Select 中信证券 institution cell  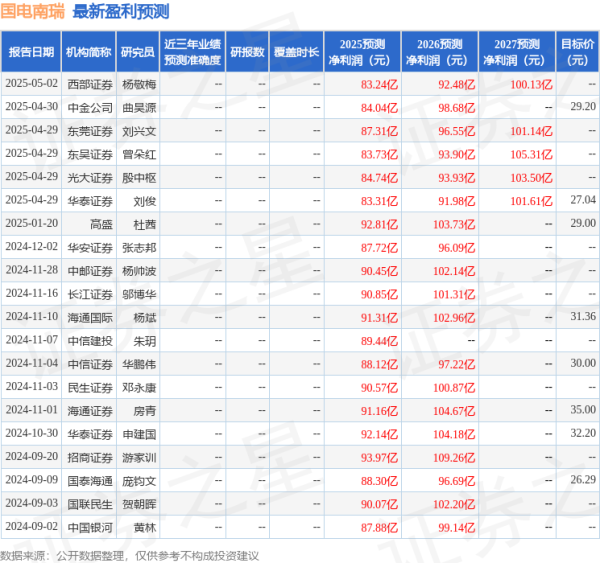click(x=90, y=364)
